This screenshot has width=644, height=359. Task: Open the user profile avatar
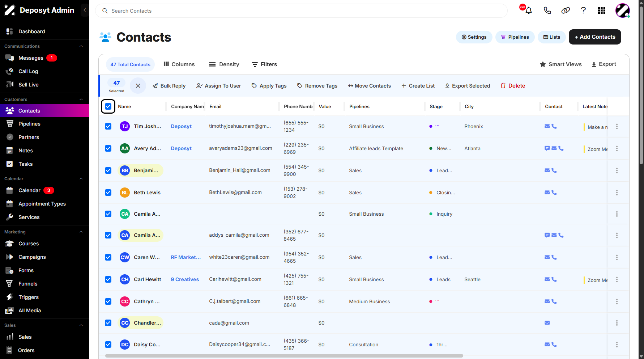[623, 10]
